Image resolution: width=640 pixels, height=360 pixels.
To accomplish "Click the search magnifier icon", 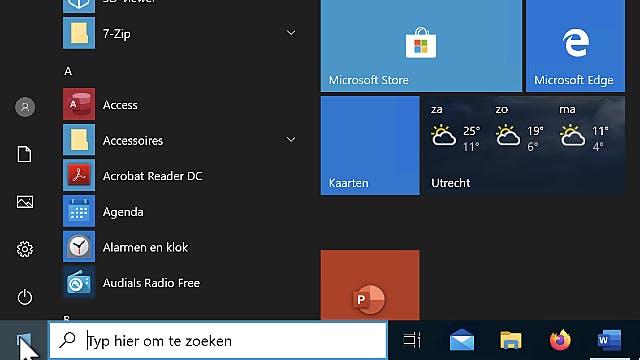I will [67, 340].
